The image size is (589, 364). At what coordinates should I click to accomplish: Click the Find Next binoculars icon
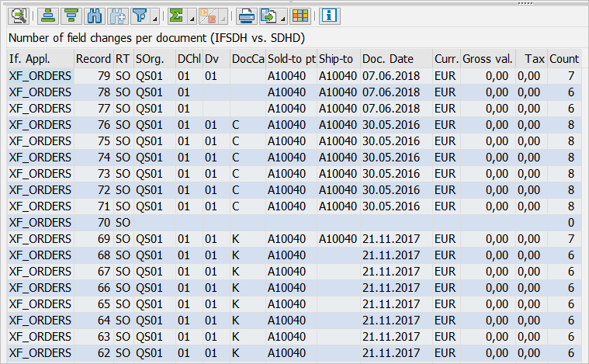tap(118, 15)
